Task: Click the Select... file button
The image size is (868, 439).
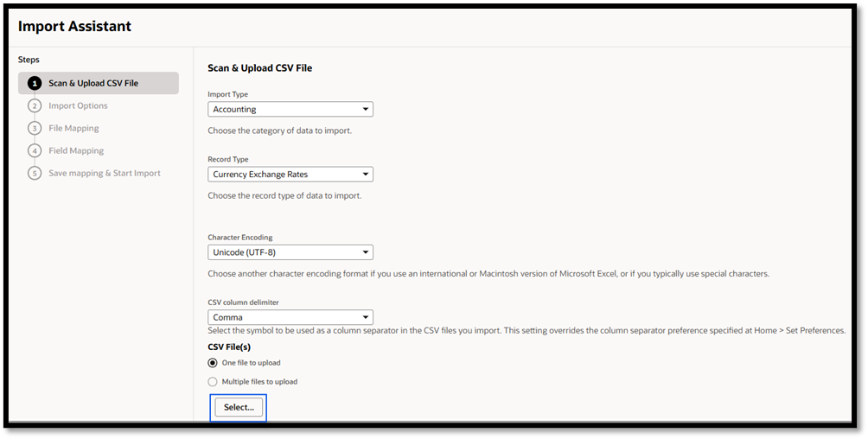Action: (239, 407)
